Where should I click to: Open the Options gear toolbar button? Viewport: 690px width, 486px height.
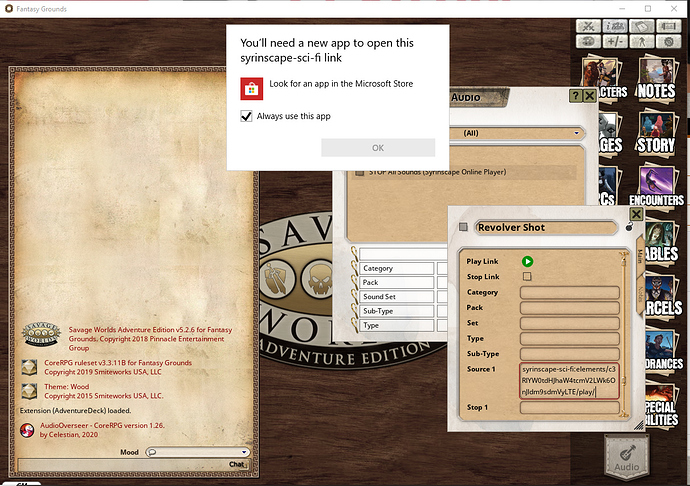668,41
